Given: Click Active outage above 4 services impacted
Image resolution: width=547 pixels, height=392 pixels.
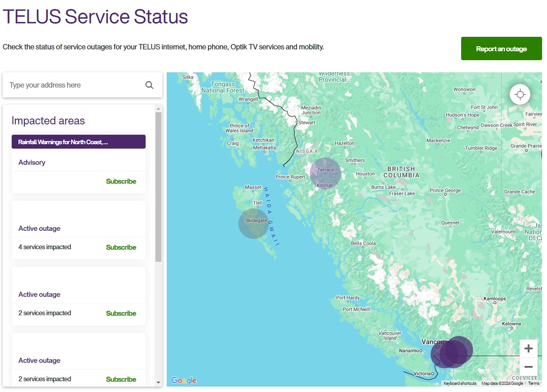Looking at the screenshot, I should (x=39, y=229).
